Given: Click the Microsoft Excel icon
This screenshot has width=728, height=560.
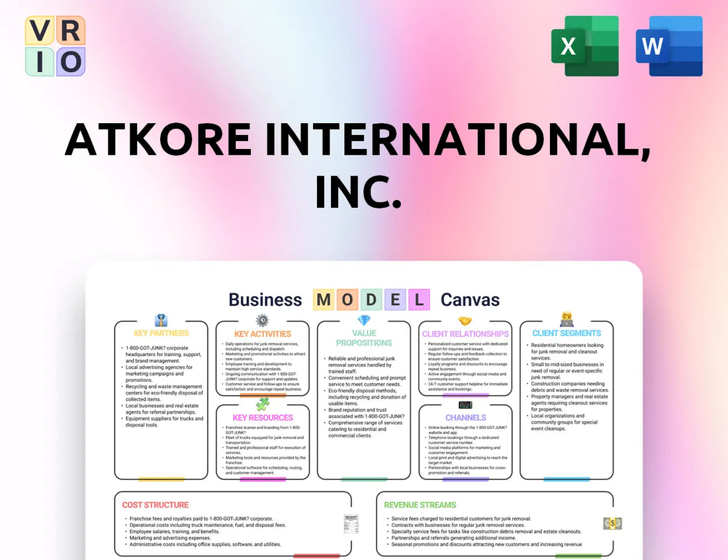Looking at the screenshot, I should coord(585,46).
